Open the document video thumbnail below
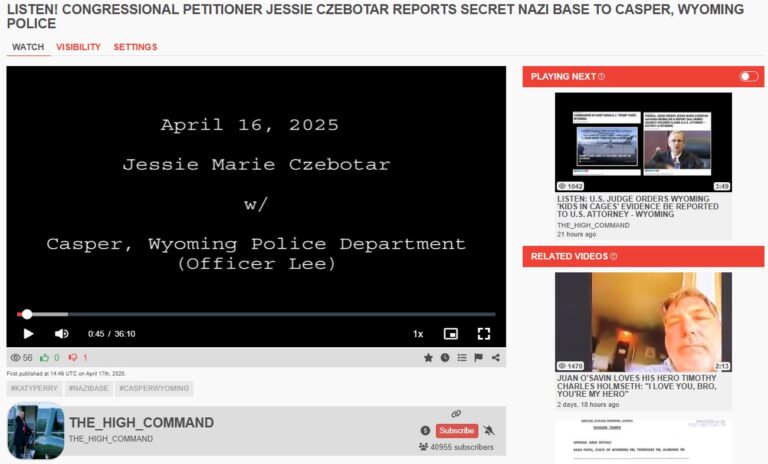 coord(643,440)
